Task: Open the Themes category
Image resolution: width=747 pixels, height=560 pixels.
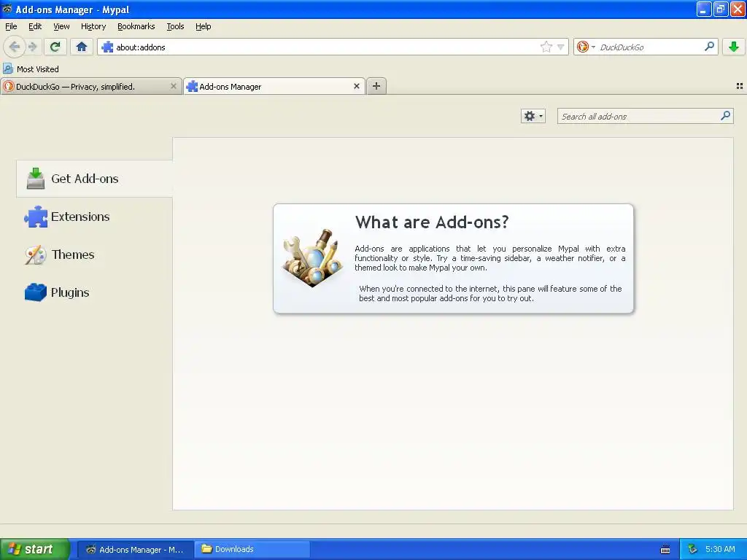Action: tap(94, 254)
